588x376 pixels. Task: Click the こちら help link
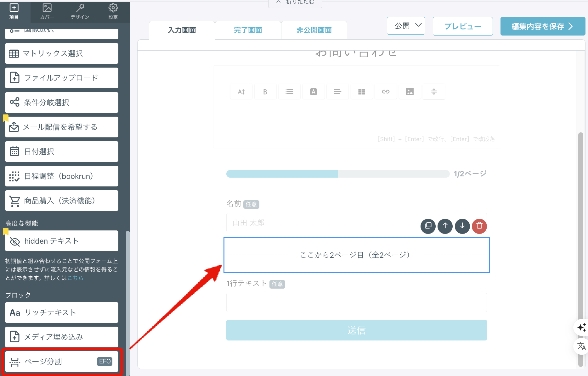click(75, 278)
